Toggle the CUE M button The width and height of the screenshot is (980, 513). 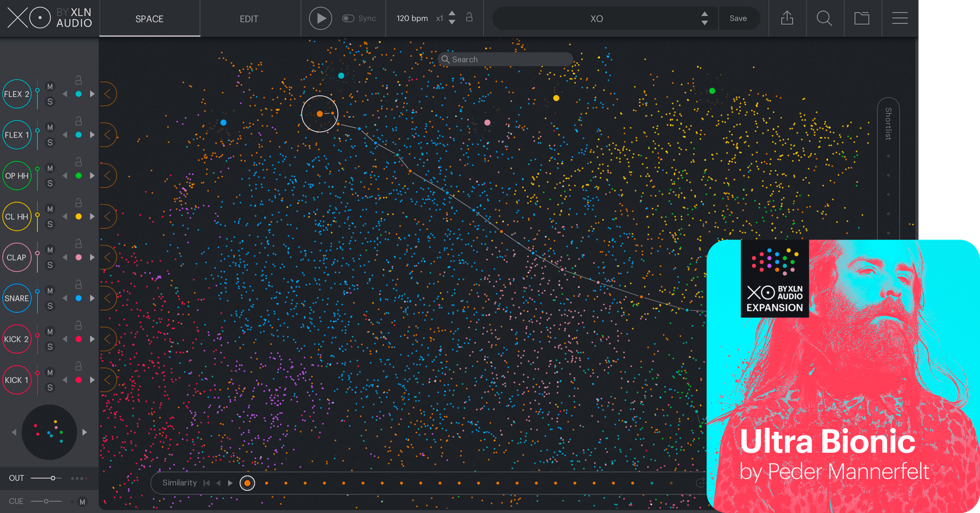[82, 502]
